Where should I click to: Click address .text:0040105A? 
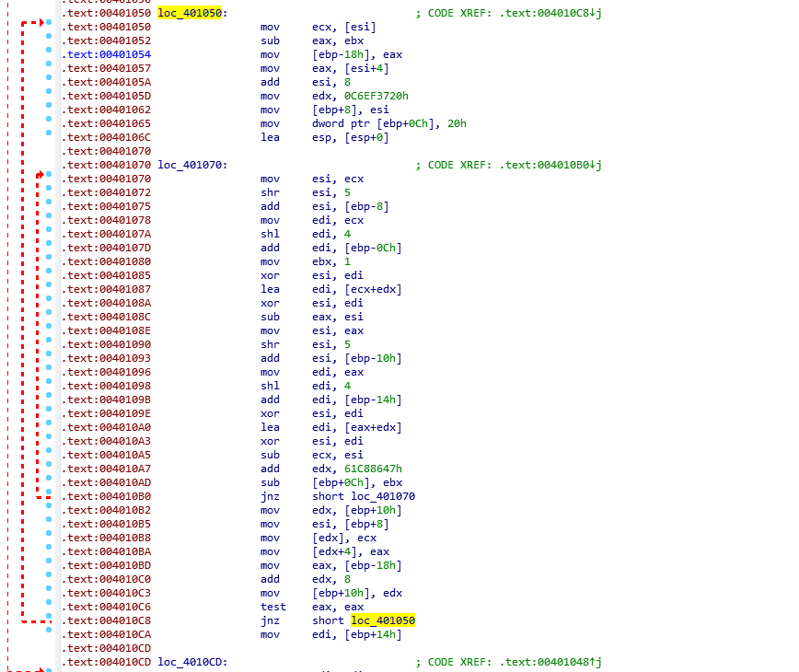(x=106, y=82)
